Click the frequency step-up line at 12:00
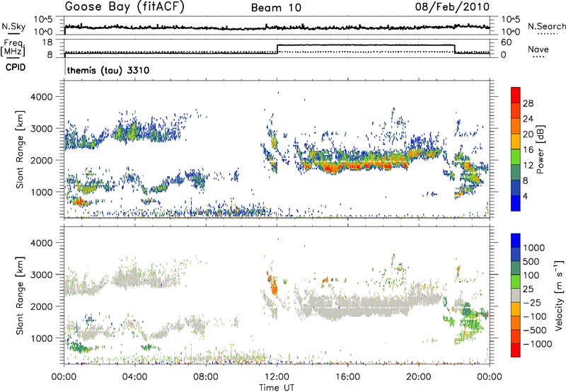Image resolution: width=566 pixels, height=392 pixels. pyautogui.click(x=277, y=49)
